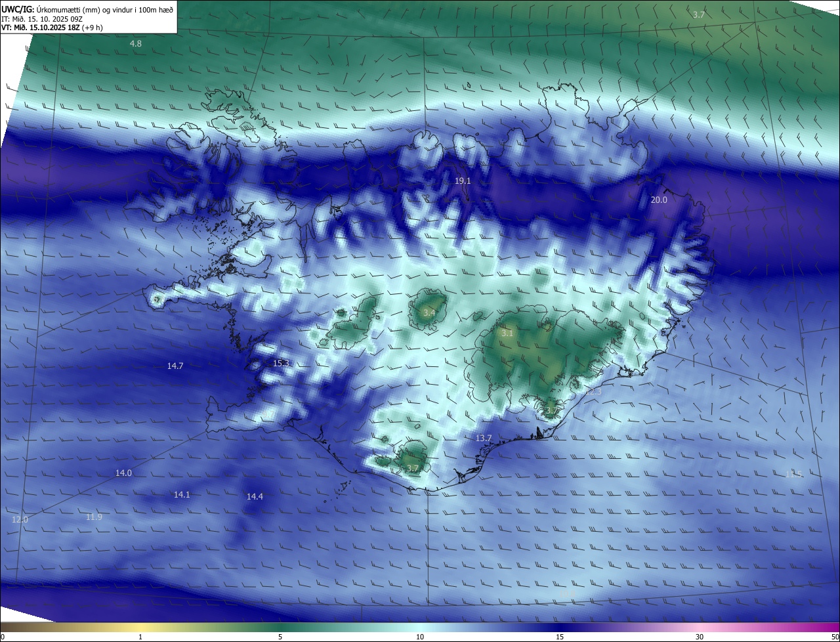Click the 19.1 value label on the map
Viewport: 840px width, 642px height.
pyautogui.click(x=463, y=181)
